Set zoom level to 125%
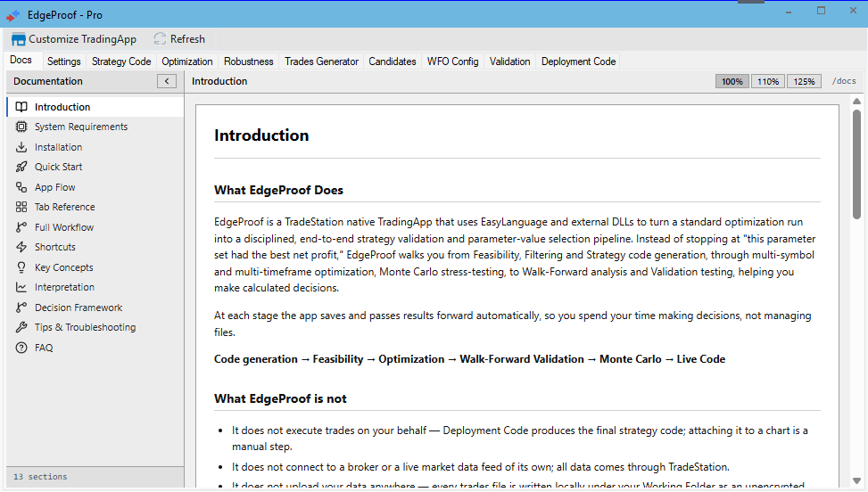The height and width of the screenshot is (492, 868). point(804,81)
